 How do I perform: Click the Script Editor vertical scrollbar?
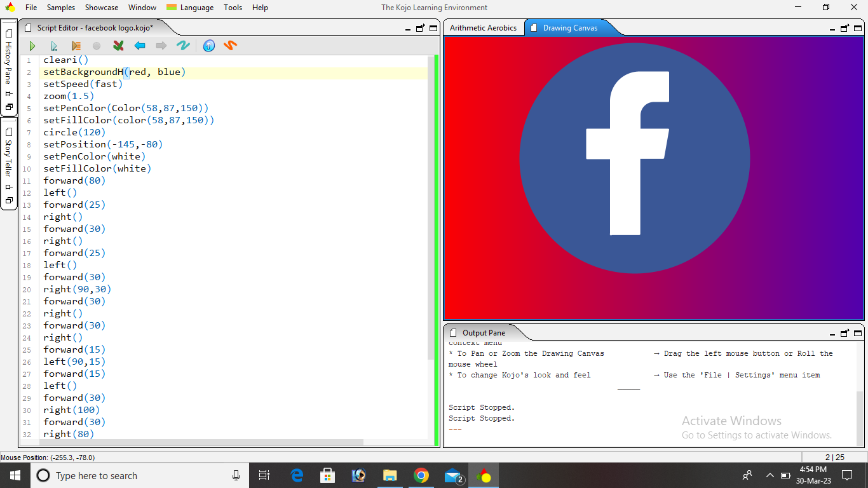point(431,210)
